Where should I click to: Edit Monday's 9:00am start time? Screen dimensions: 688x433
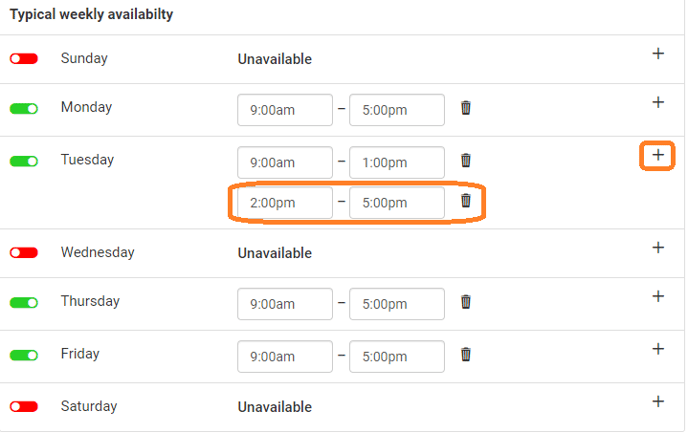pos(285,110)
